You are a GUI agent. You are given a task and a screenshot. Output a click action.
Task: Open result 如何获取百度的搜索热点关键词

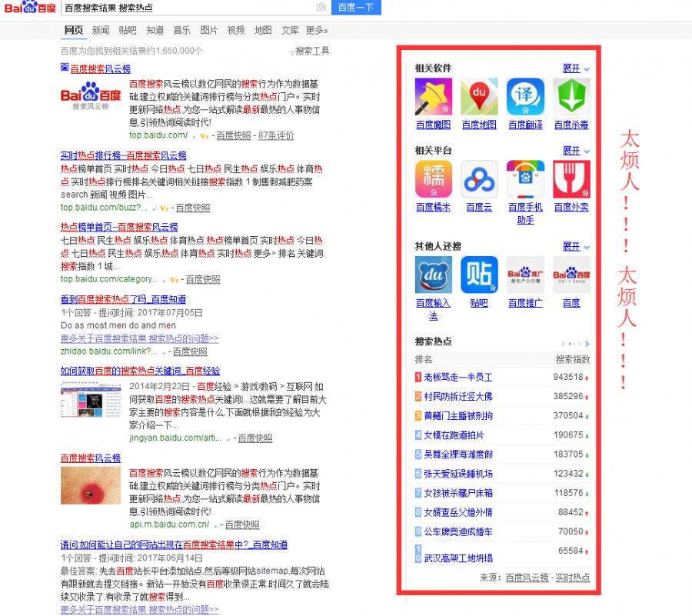[141, 371]
